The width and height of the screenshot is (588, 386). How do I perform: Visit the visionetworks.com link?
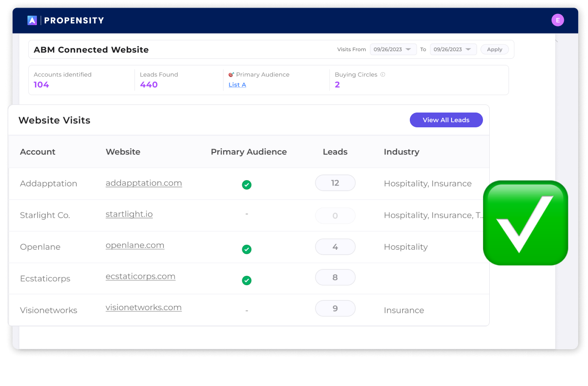click(144, 308)
